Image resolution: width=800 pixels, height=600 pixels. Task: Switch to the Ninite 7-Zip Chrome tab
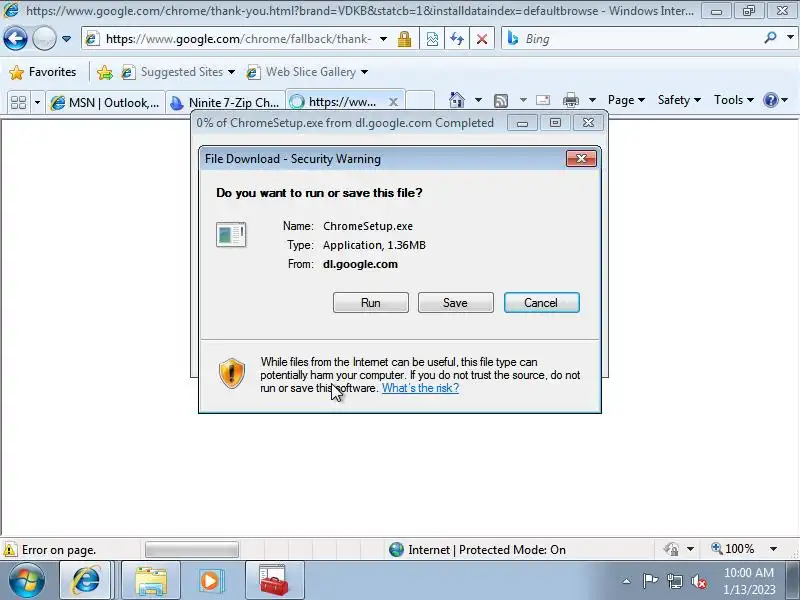coord(225,103)
